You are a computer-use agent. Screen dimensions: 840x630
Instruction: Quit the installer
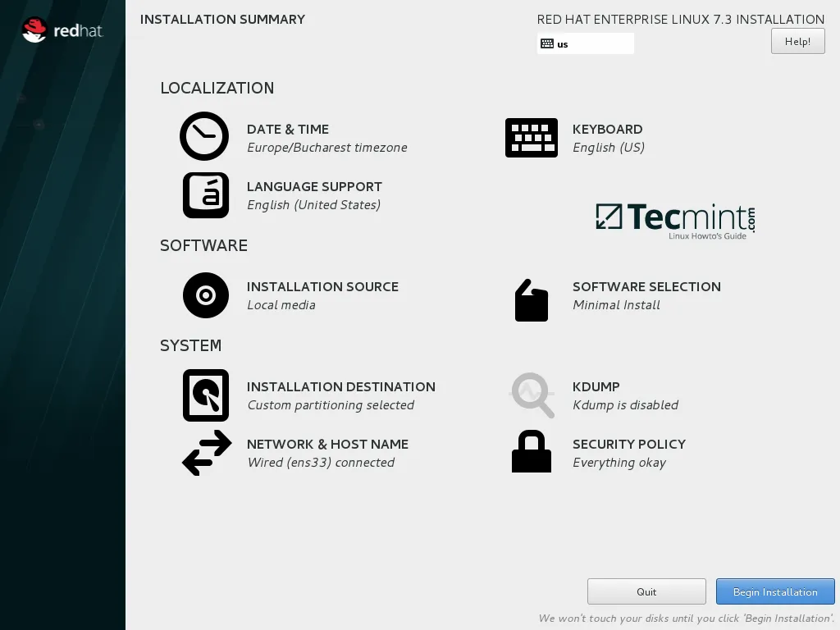646,591
